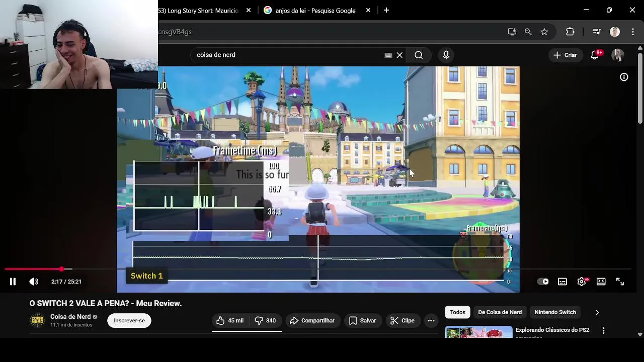Dislike the video showing 340
The image size is (644, 362).
[265, 320]
